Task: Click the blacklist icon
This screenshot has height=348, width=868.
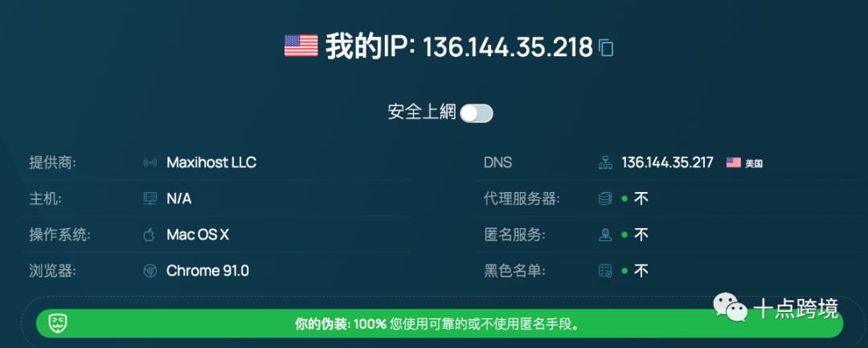Action: (605, 271)
